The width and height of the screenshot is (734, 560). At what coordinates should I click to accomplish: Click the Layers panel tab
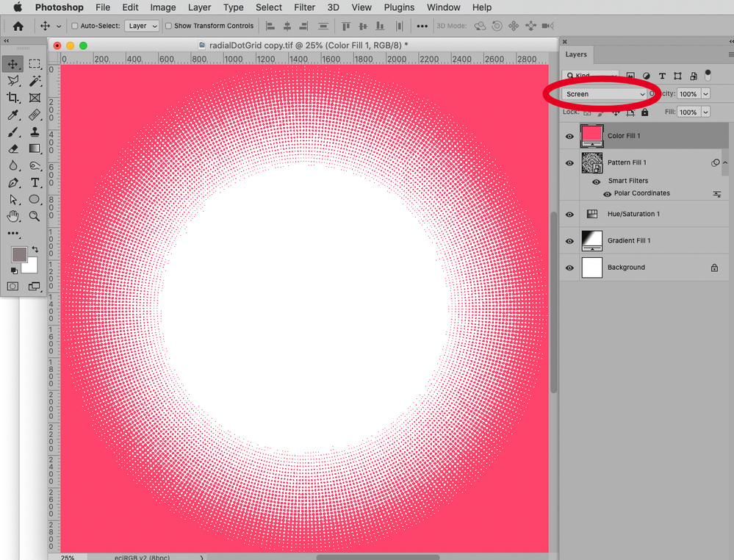(576, 54)
